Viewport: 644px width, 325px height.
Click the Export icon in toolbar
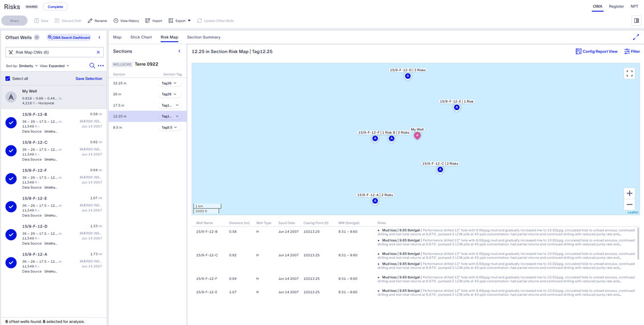click(x=172, y=21)
